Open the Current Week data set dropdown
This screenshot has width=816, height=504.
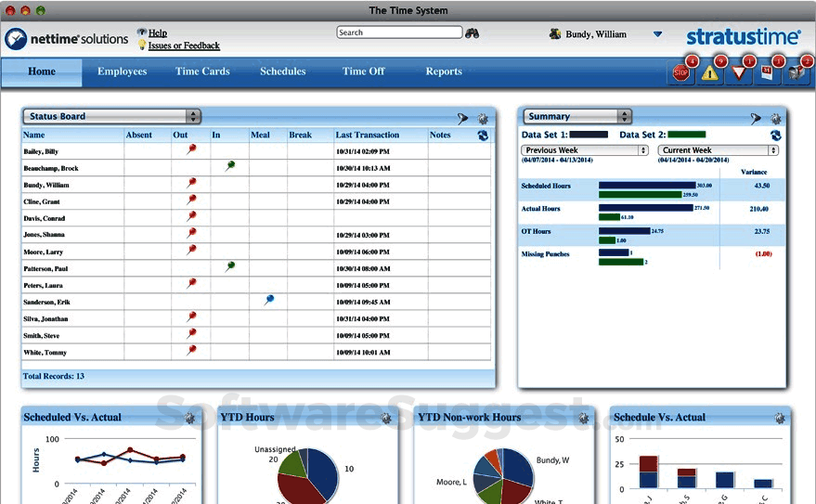pos(719,149)
